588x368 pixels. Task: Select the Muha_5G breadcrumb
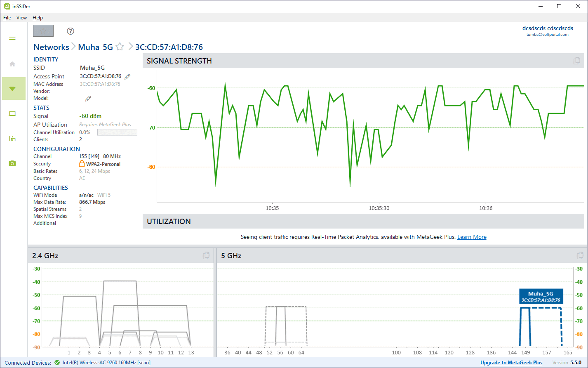95,47
